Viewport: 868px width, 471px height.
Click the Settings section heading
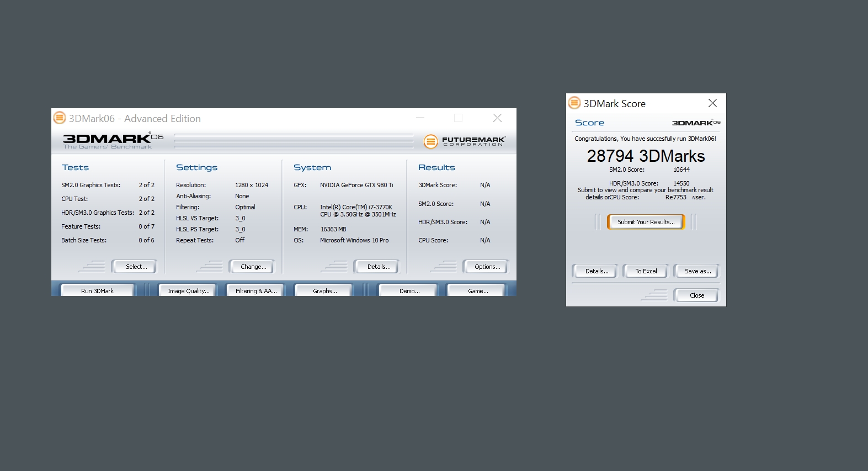pos(196,167)
